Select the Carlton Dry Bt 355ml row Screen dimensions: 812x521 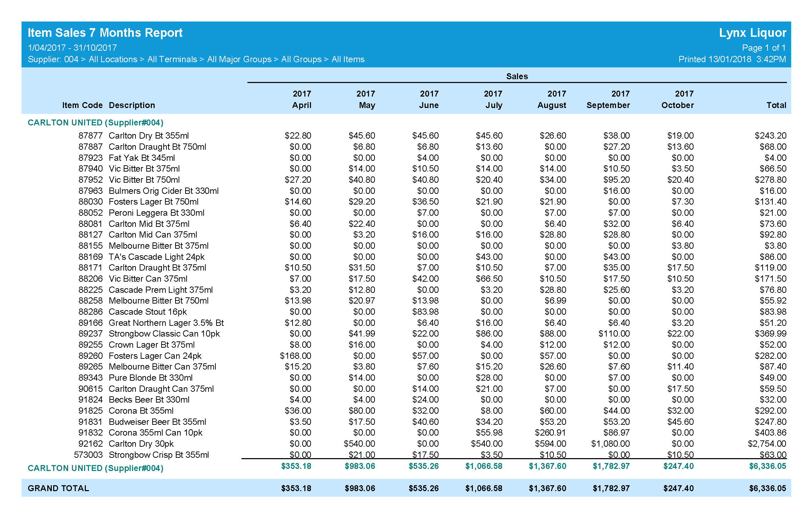click(149, 135)
